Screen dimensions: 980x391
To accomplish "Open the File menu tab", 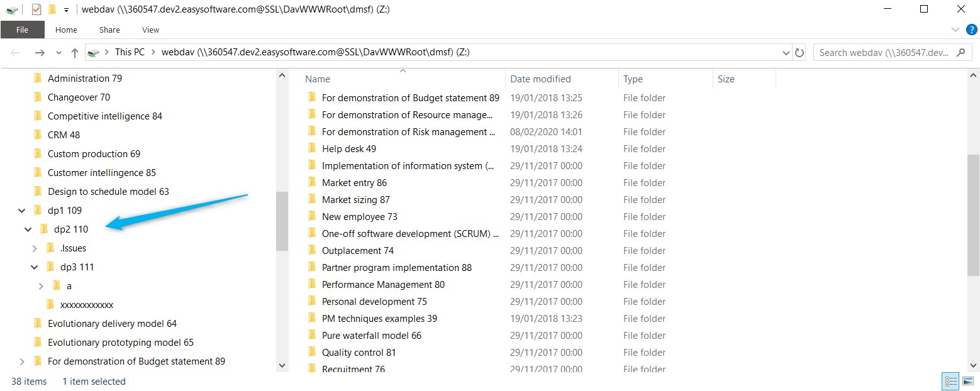I will pyautogui.click(x=22, y=30).
